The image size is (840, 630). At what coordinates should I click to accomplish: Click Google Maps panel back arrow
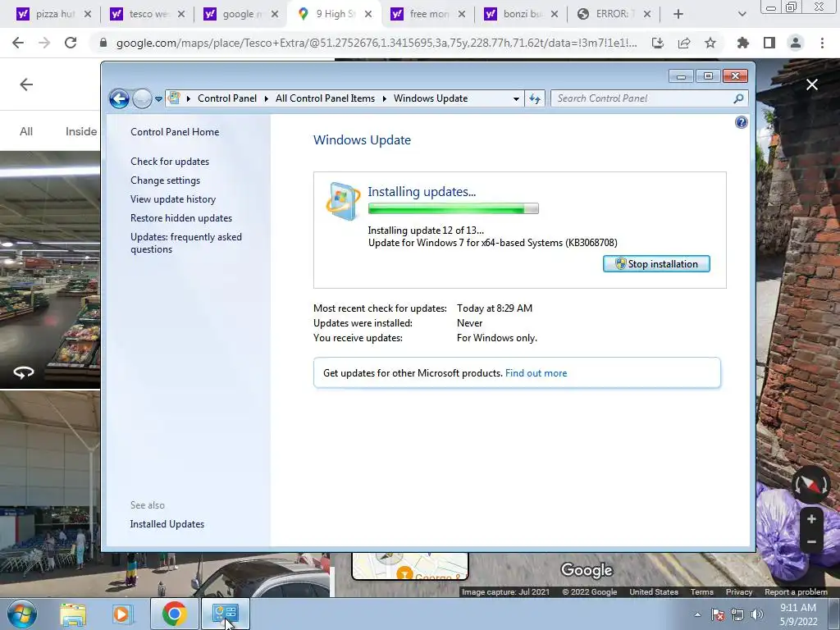coord(26,84)
